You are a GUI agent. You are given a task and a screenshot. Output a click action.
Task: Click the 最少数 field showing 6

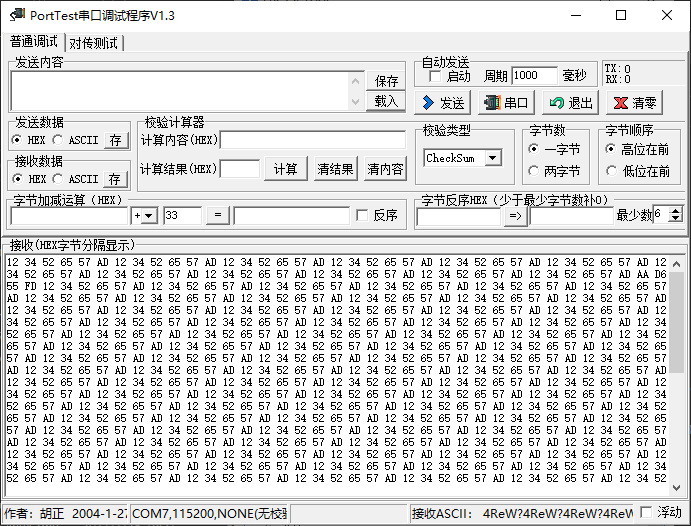tap(661, 215)
